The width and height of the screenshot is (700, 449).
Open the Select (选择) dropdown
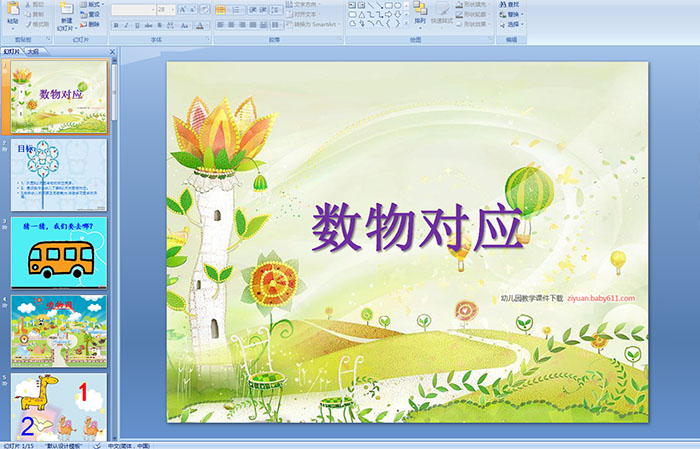pyautogui.click(x=512, y=24)
